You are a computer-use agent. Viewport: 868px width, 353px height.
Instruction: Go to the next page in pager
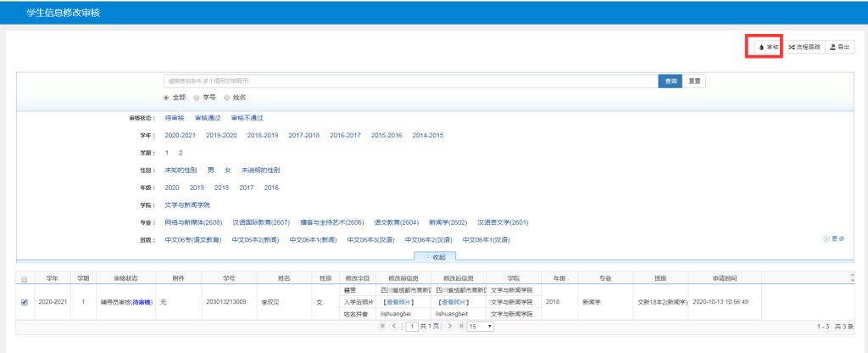click(450, 326)
